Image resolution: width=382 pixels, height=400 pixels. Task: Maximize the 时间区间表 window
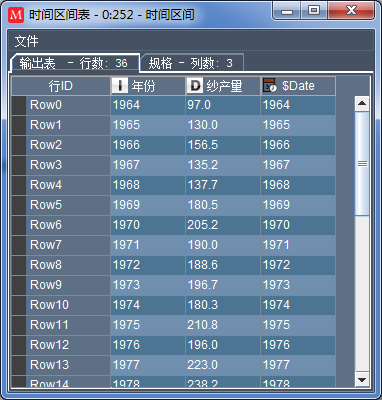click(314, 11)
